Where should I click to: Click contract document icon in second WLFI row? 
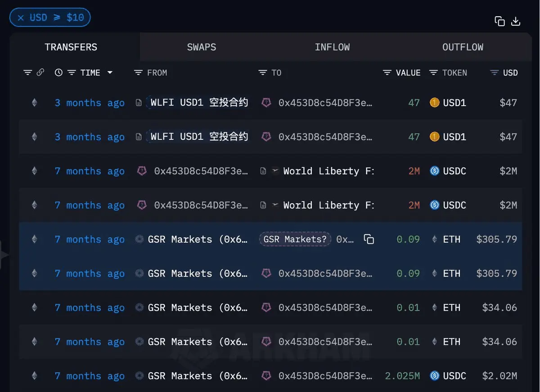(x=139, y=137)
